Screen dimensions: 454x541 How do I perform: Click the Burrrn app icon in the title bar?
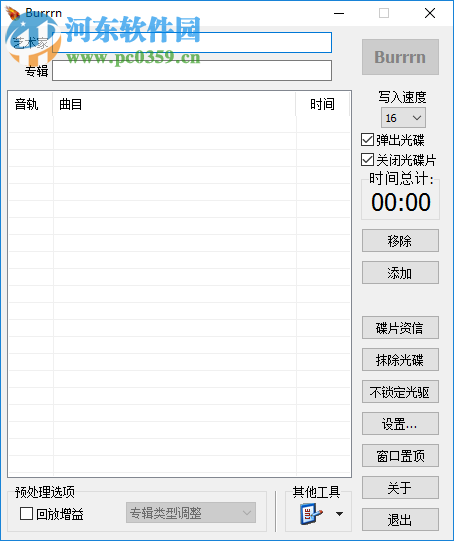pyautogui.click(x=13, y=13)
